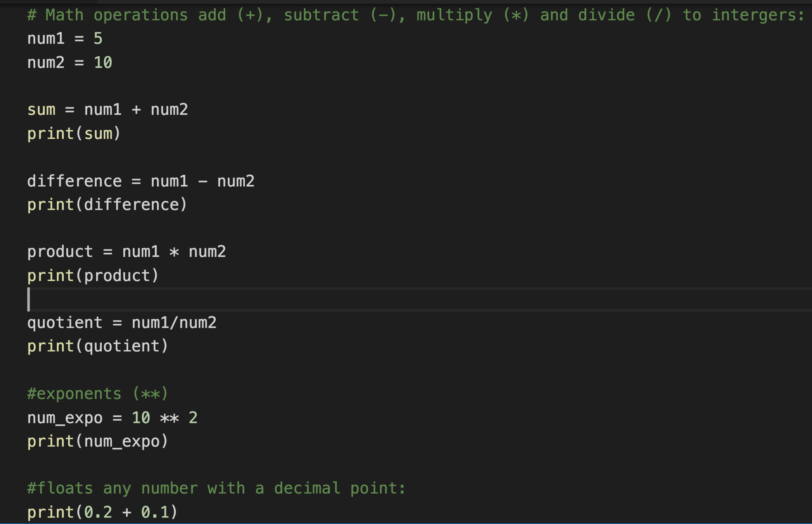812x524 pixels.
Task: Click the value 10 in the num2 assignment
Action: tap(103, 62)
